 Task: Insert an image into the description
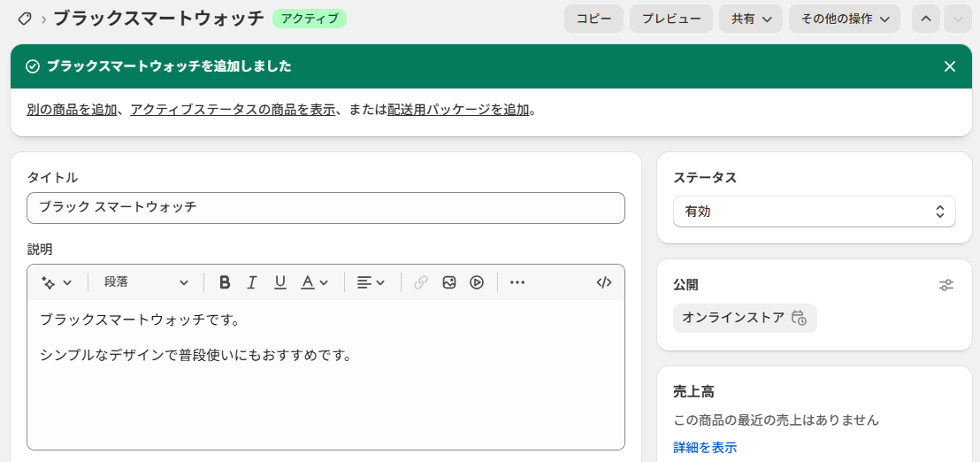(x=448, y=282)
